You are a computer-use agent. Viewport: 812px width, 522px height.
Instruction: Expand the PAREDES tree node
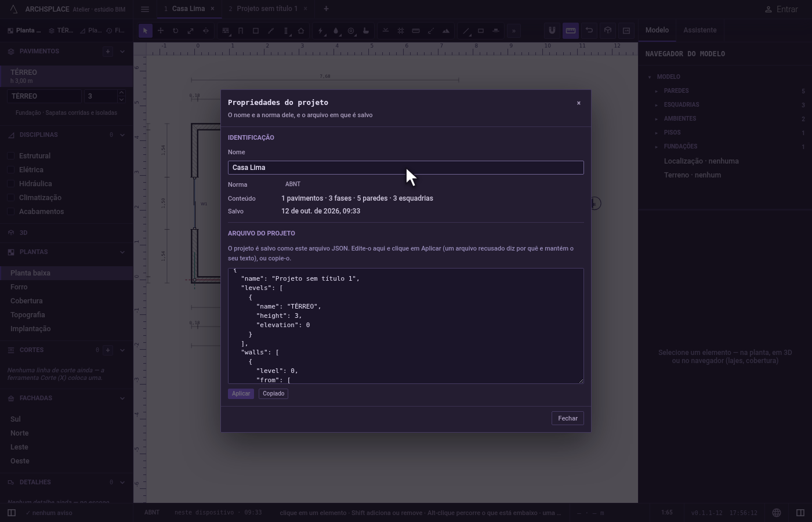tap(657, 91)
